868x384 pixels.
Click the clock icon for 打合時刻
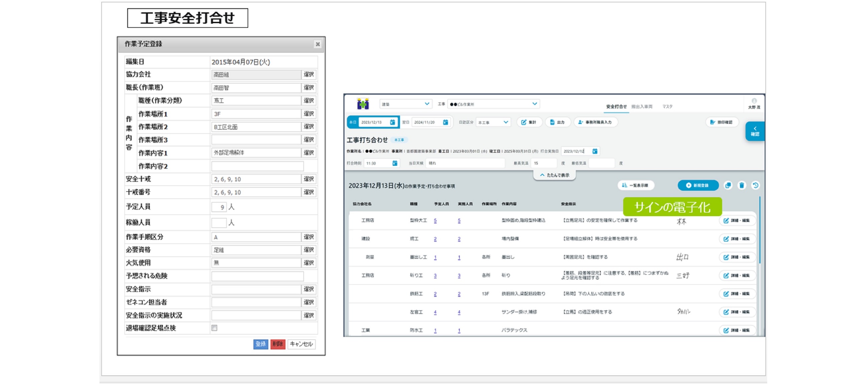[395, 163]
